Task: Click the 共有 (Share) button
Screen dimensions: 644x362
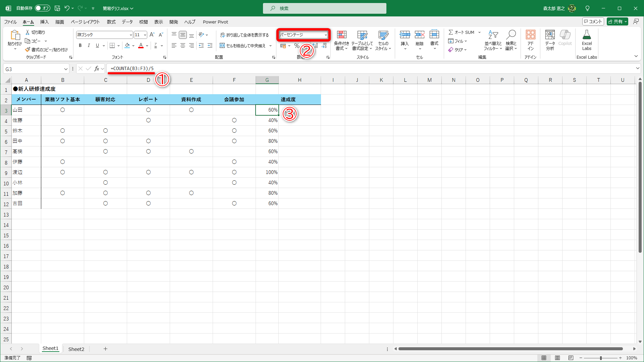Action: click(617, 21)
